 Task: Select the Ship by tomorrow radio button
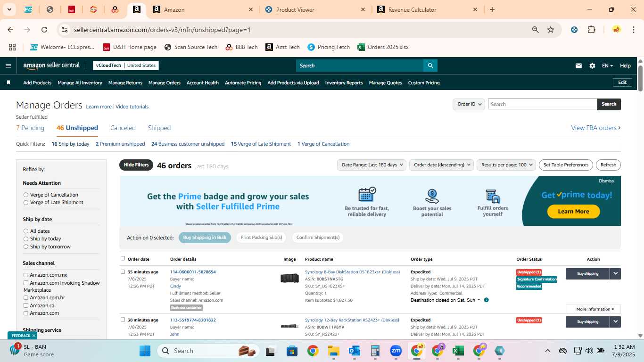click(26, 247)
